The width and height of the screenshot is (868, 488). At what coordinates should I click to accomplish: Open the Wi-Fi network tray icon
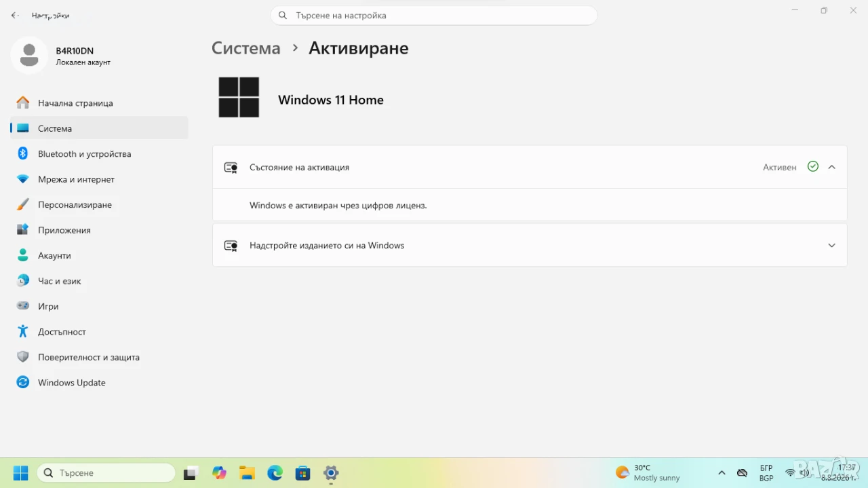coord(790,473)
